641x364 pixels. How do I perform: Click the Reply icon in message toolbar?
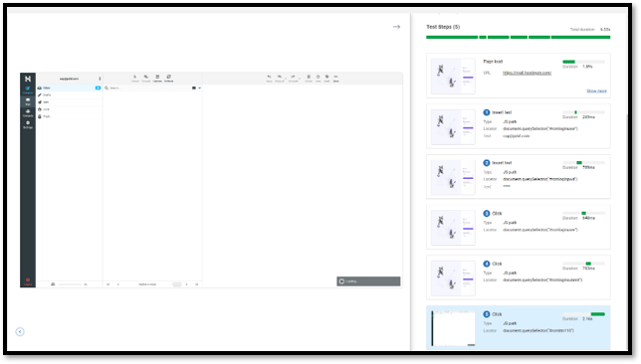click(269, 78)
